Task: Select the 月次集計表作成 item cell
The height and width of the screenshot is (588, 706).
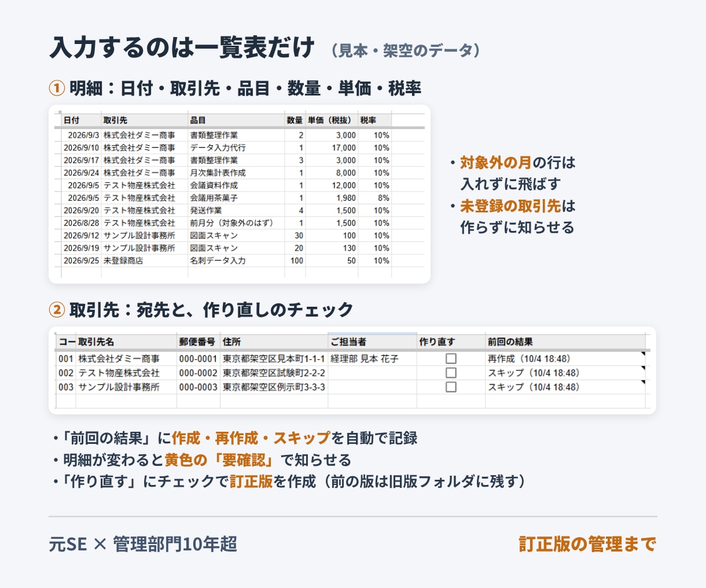Action: pyautogui.click(x=236, y=172)
